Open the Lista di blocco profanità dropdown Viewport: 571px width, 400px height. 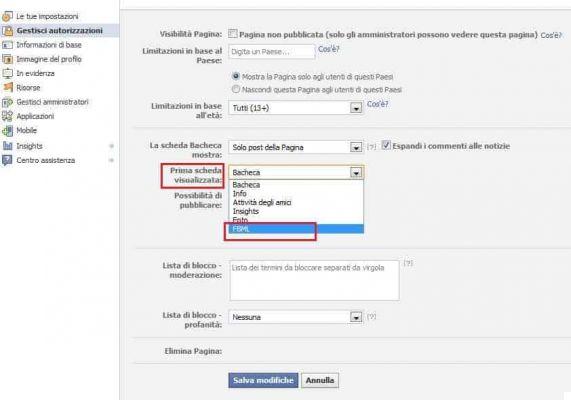(295, 317)
